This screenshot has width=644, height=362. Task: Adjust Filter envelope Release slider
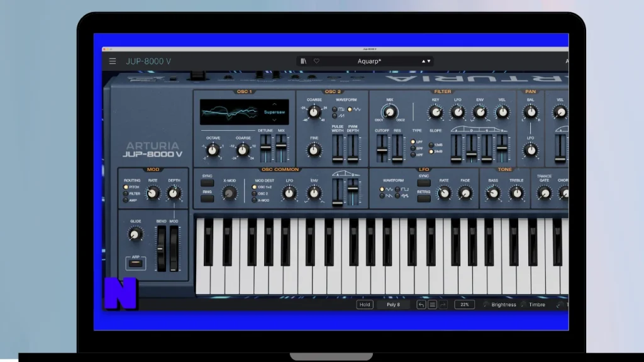coord(502,148)
